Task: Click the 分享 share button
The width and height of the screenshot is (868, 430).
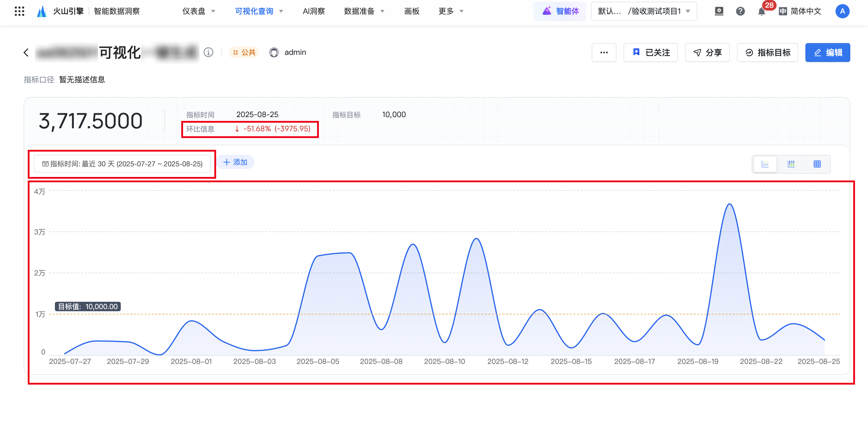Action: (707, 52)
